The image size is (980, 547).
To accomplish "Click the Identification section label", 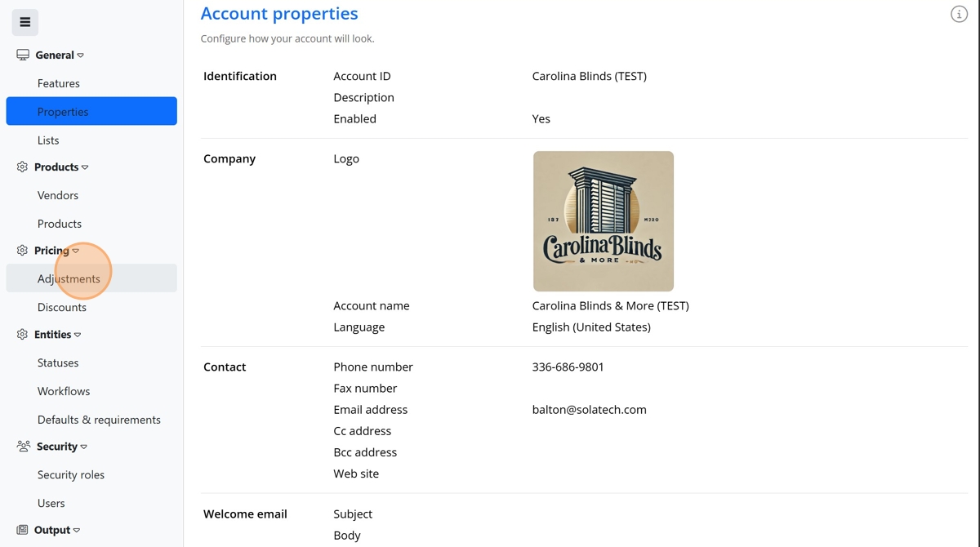I will (240, 76).
